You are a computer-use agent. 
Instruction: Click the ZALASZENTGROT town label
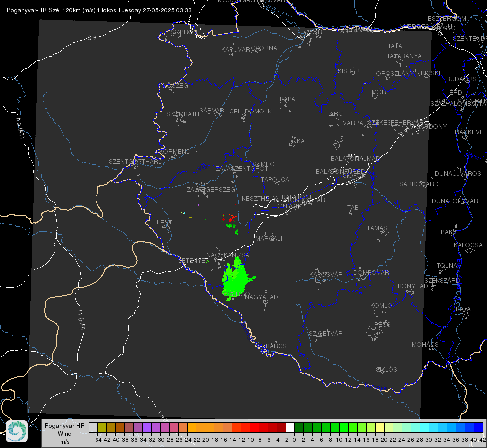pyautogui.click(x=242, y=169)
